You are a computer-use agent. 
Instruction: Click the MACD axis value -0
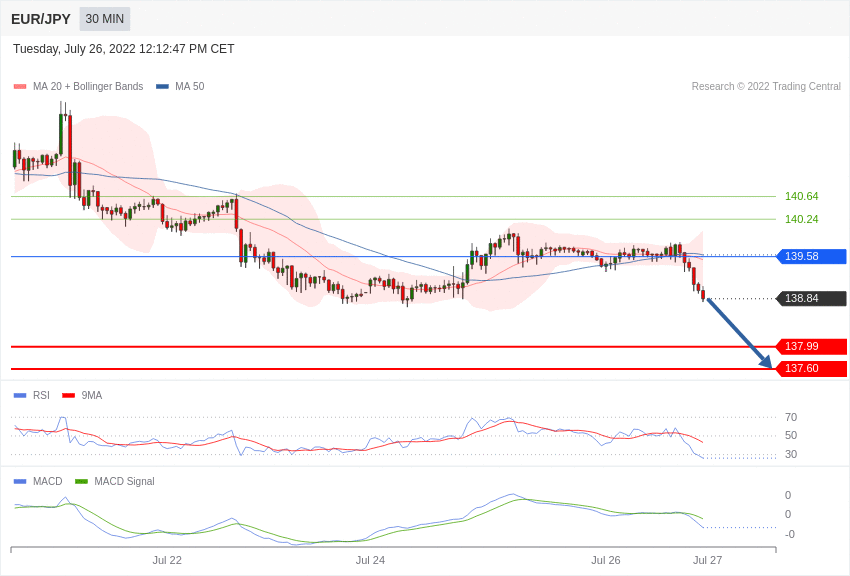[789, 534]
